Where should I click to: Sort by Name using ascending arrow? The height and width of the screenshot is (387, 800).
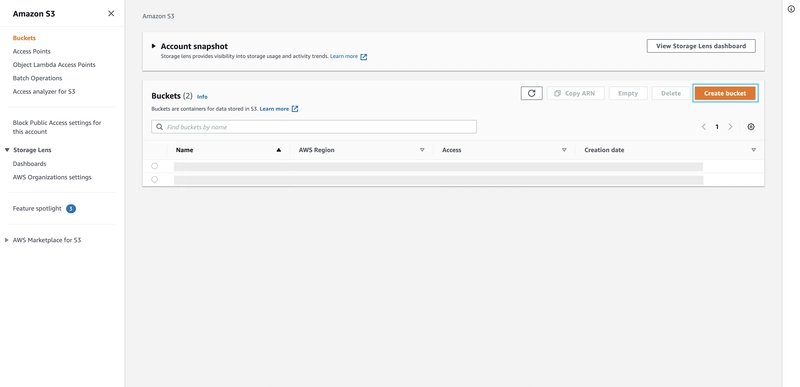[x=279, y=150]
